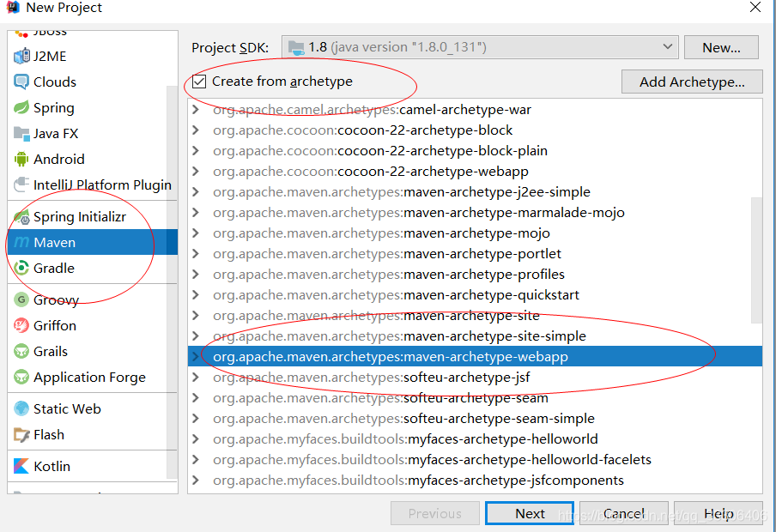Click the Add Archetype... button
This screenshot has width=776, height=532.
click(692, 82)
